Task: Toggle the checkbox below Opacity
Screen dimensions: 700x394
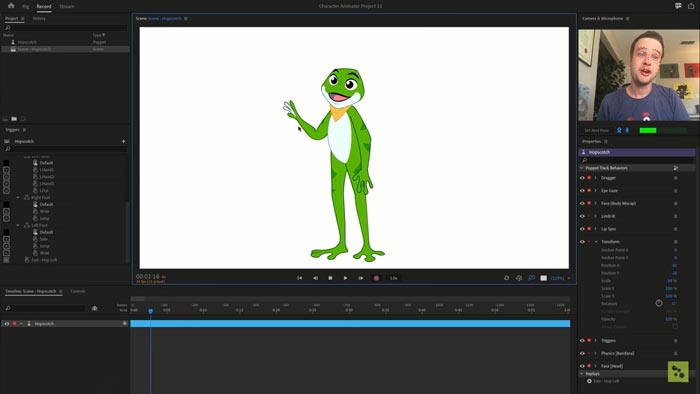Action: (675, 327)
